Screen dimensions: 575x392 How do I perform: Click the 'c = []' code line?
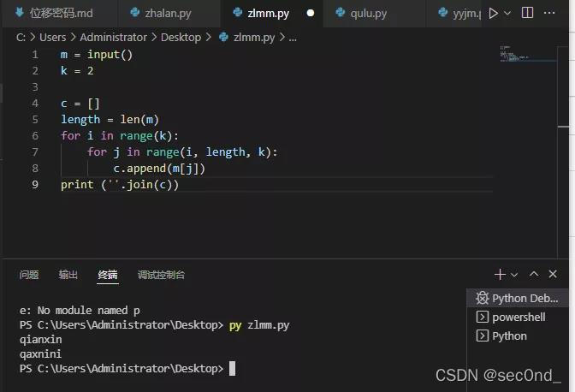80,104
